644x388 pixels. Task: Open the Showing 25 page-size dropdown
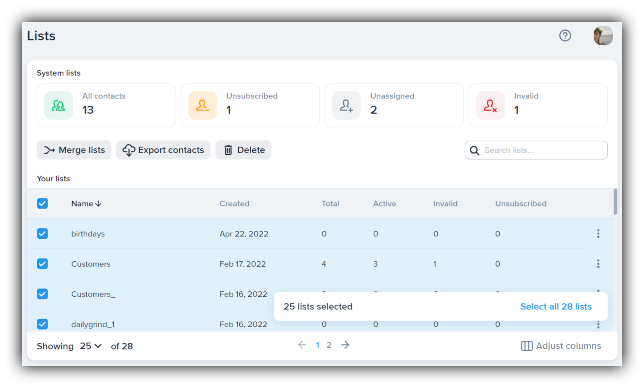click(x=91, y=346)
